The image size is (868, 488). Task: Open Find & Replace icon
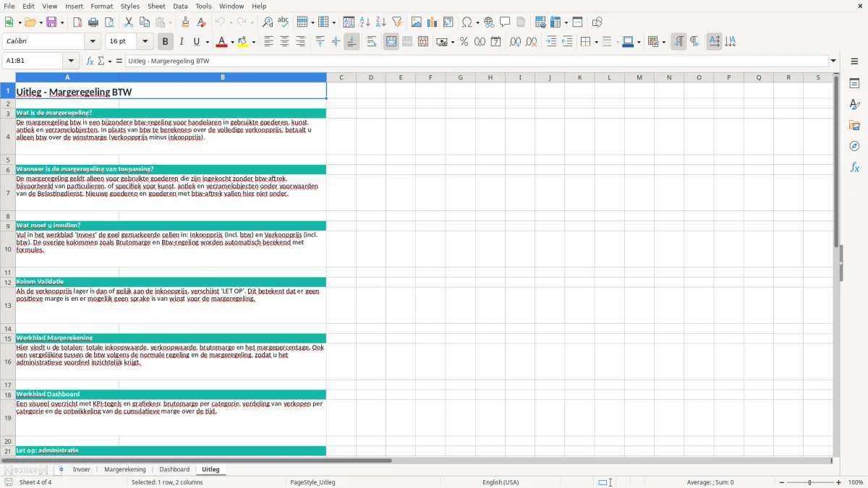268,22
